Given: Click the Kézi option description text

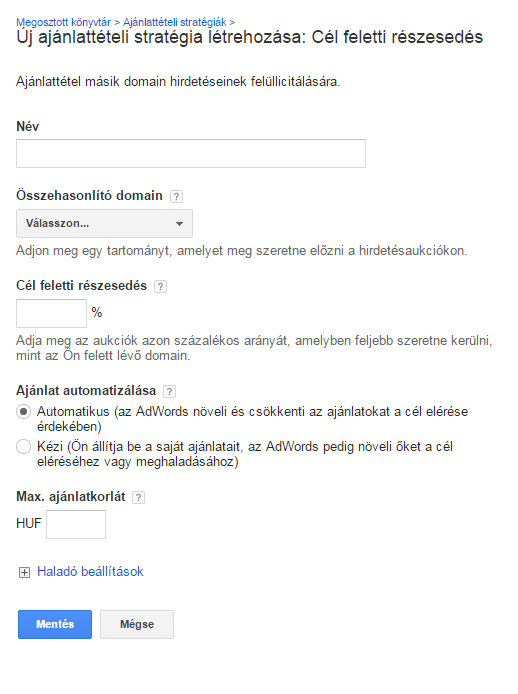Looking at the screenshot, I should click(x=245, y=454).
